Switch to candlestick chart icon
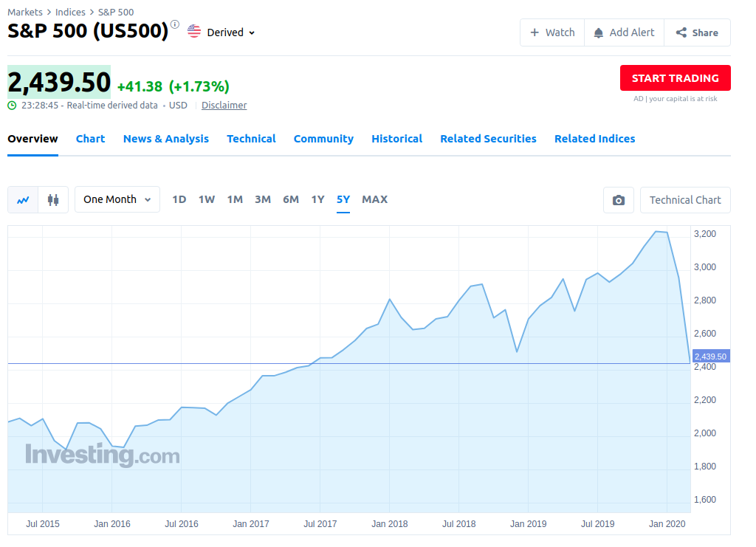This screenshot has height=547, width=756. pyautogui.click(x=53, y=199)
